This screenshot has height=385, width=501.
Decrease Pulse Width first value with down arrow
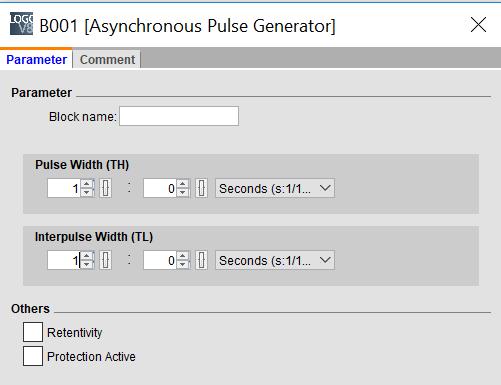pos(87,193)
